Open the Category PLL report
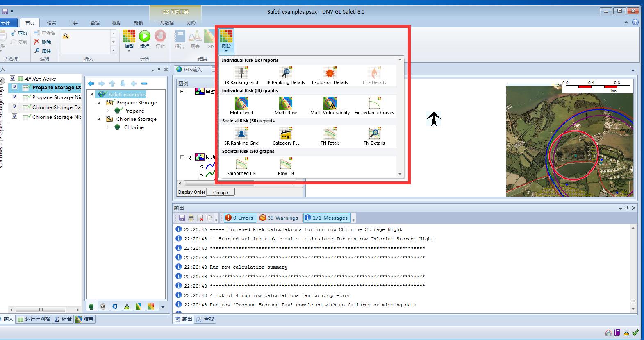644x340 pixels. pyautogui.click(x=286, y=136)
